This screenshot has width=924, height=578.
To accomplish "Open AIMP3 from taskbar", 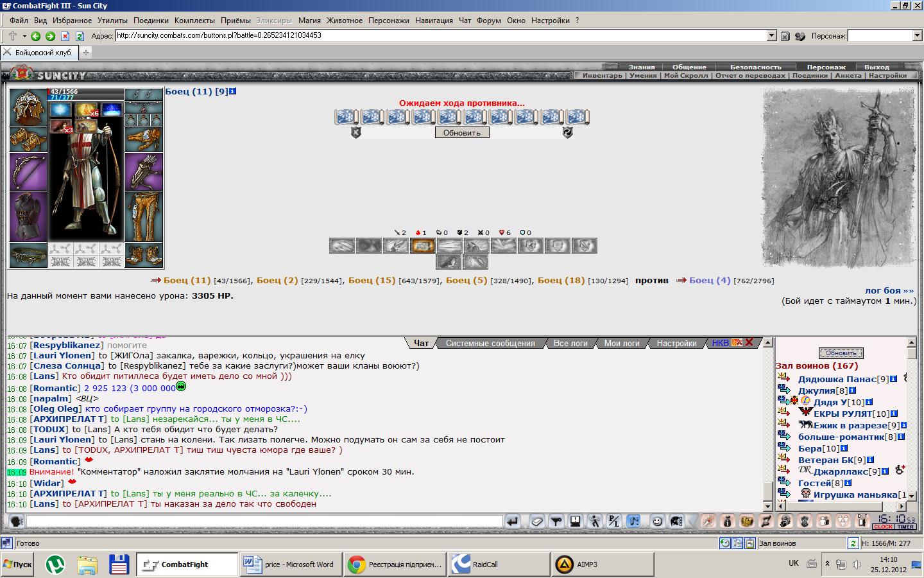I will point(603,565).
